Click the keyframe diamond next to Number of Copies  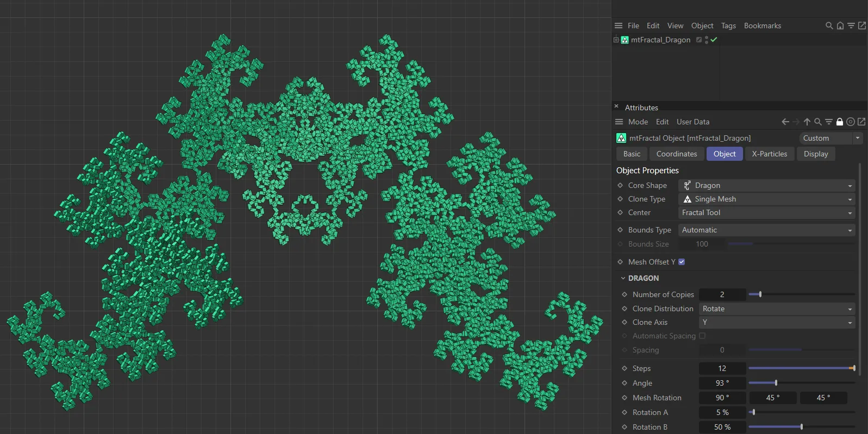[x=625, y=294]
